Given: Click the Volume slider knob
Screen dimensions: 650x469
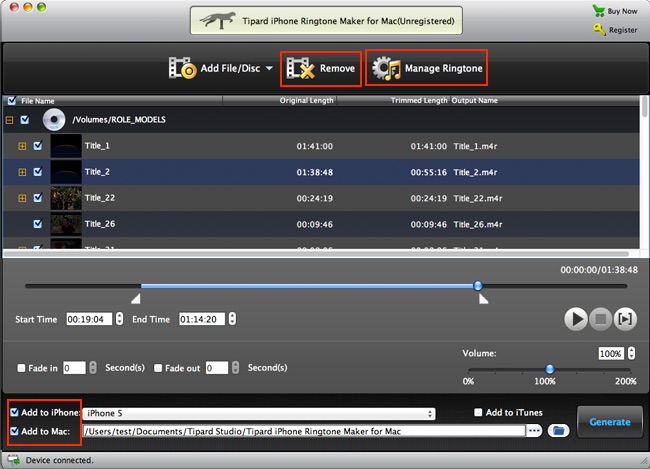Looking at the screenshot, I should pyautogui.click(x=550, y=369).
